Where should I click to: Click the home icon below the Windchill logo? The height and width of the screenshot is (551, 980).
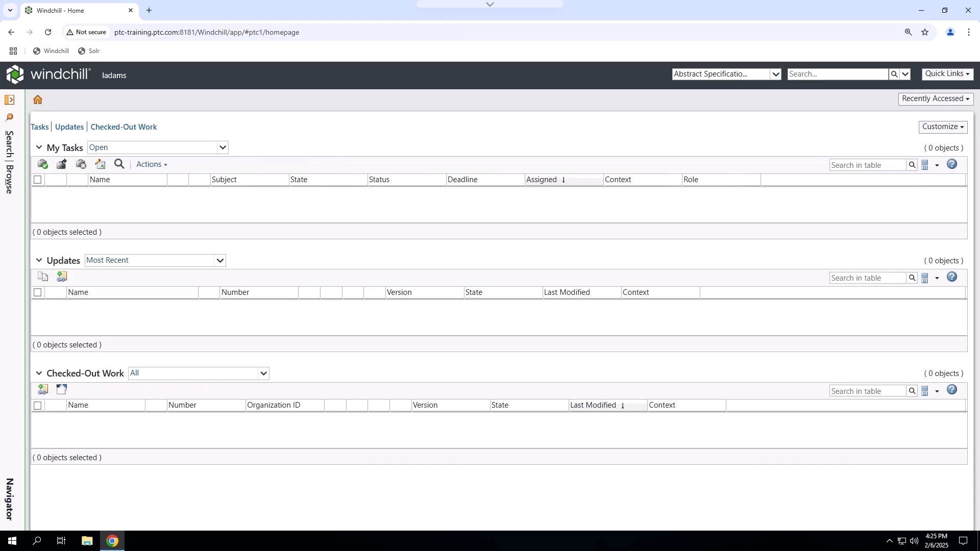pyautogui.click(x=37, y=99)
